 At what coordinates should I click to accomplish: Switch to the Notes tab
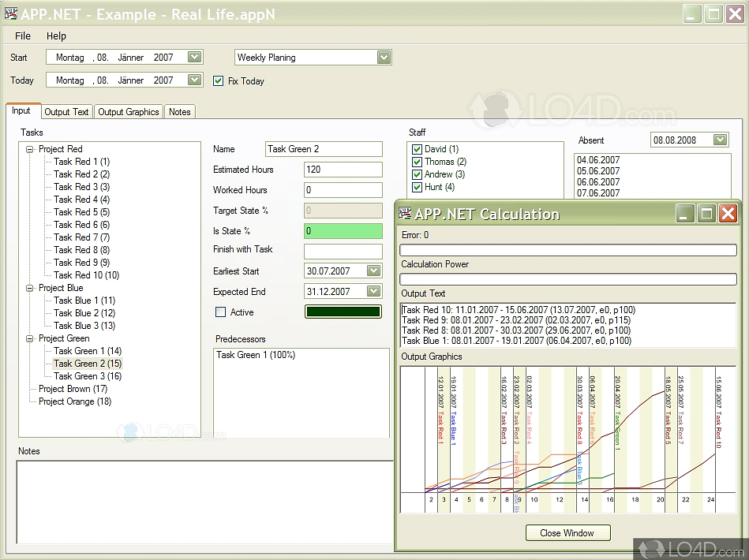tap(179, 111)
